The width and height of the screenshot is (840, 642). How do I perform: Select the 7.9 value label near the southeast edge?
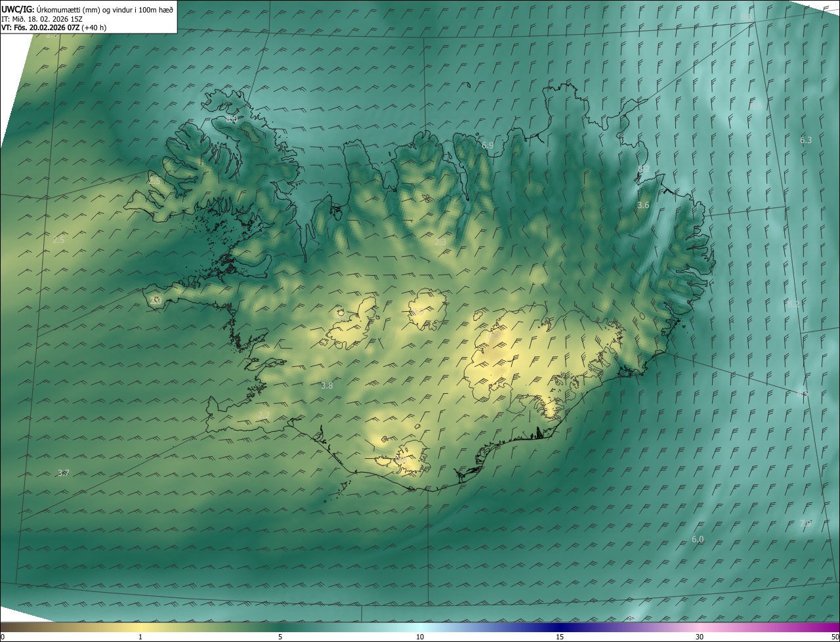click(806, 523)
